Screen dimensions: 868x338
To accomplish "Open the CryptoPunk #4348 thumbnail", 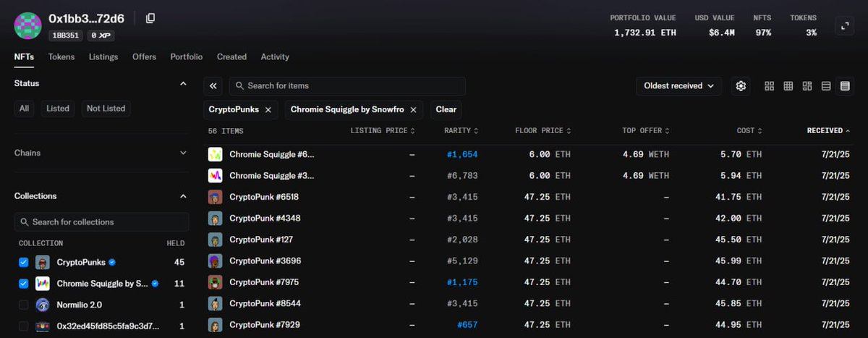I will tap(215, 218).
